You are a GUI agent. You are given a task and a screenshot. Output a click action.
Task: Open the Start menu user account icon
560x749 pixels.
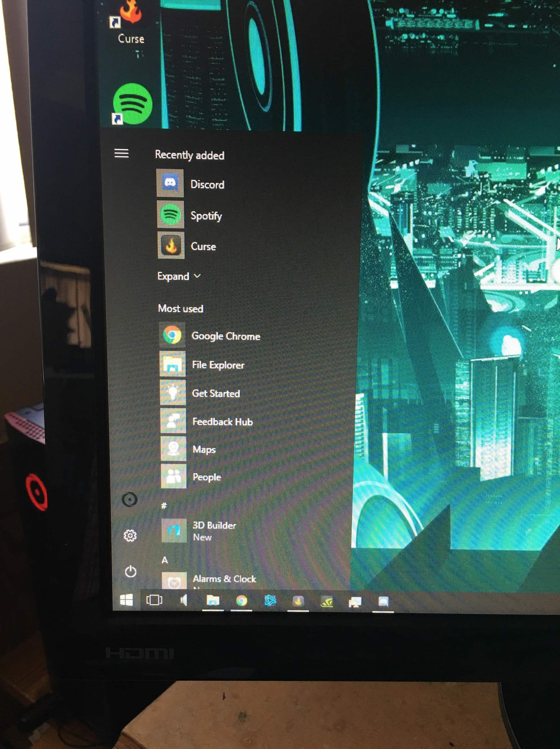pos(129,499)
